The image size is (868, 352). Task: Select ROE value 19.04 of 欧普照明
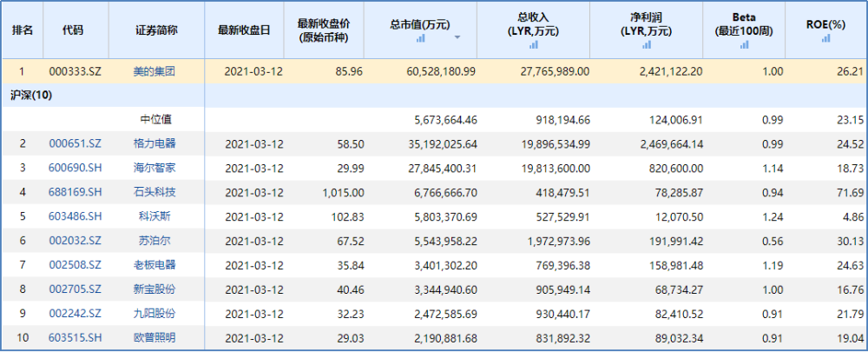pos(852,338)
